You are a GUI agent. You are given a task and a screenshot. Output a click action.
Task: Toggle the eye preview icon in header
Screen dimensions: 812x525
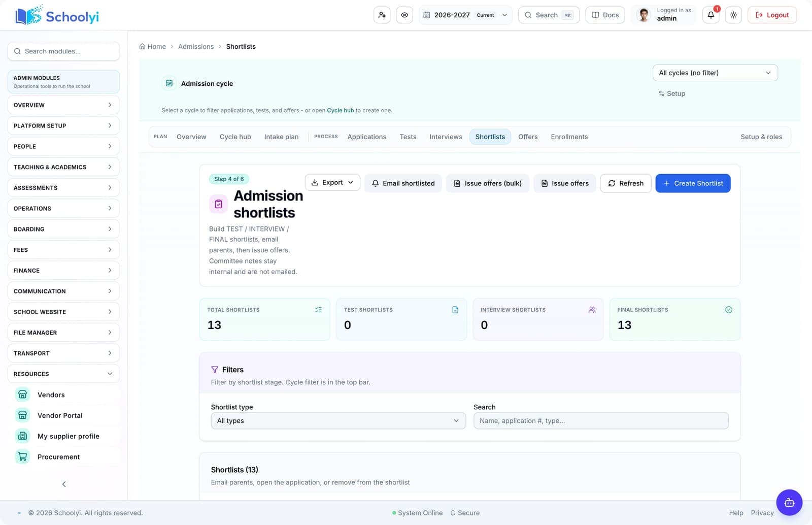pos(404,15)
